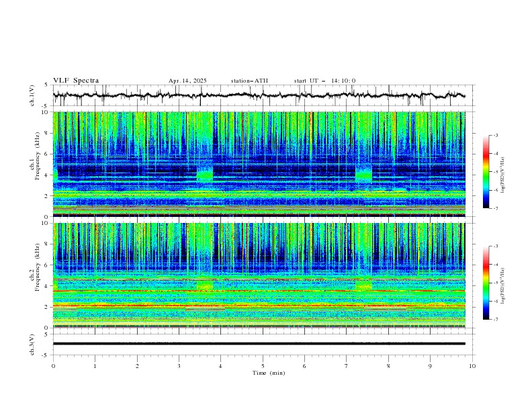The image size is (532, 411).
Task: Click the ch.2 'Frequency (kHz)' axis label
Action: pos(38,267)
